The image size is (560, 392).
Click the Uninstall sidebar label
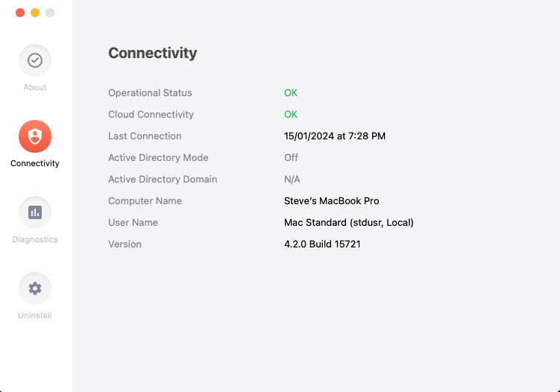point(35,315)
